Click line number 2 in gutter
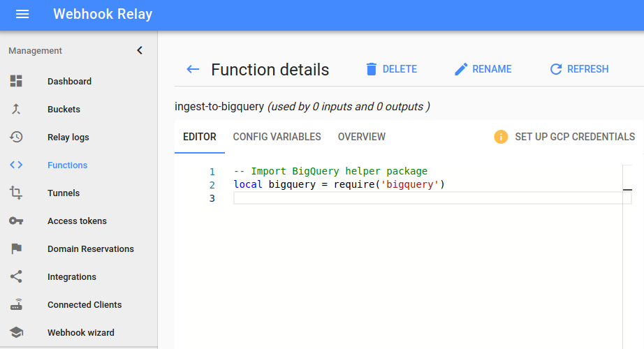Viewport: 644px width, 349px height. pos(212,185)
